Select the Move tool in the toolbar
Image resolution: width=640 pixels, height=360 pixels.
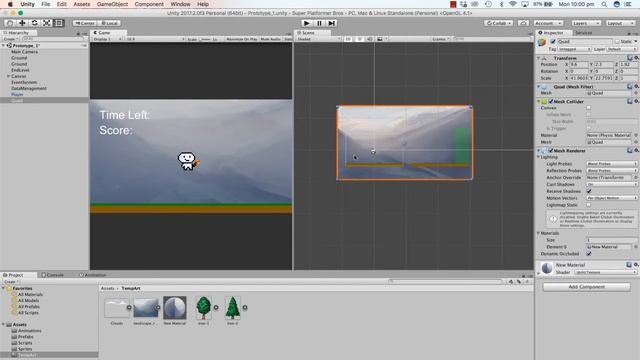pos(22,23)
